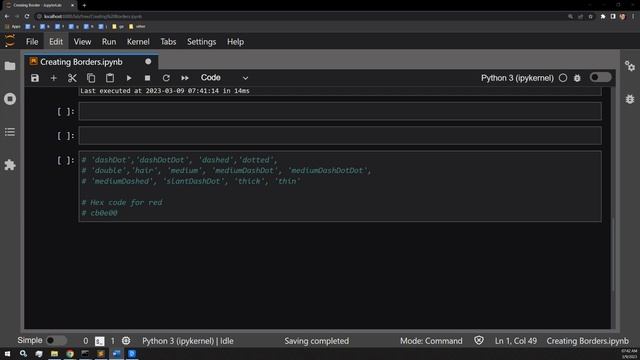Image resolution: width=640 pixels, height=360 pixels.
Task: Open the Kernel menu
Action: [x=138, y=42]
